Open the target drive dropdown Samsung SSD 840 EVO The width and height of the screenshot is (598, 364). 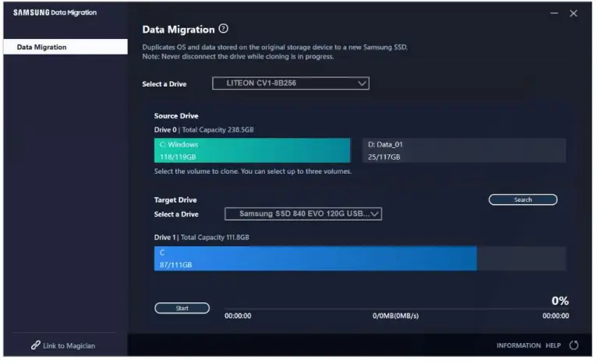[303, 214]
